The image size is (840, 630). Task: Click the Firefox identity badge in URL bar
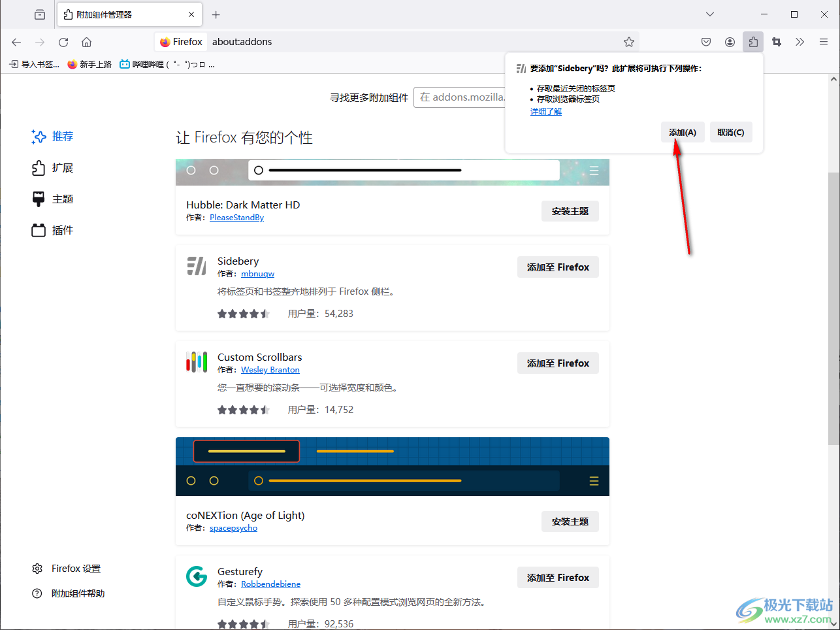tap(181, 42)
